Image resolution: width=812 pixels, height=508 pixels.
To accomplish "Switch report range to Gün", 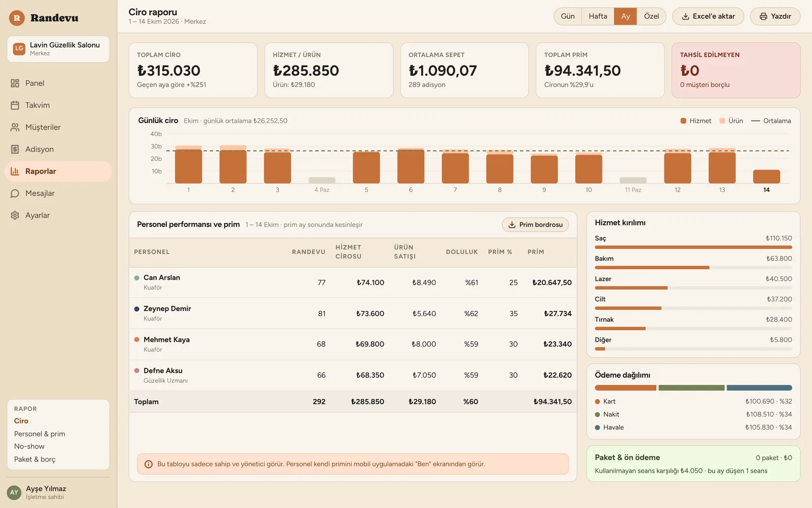I will 568,16.
